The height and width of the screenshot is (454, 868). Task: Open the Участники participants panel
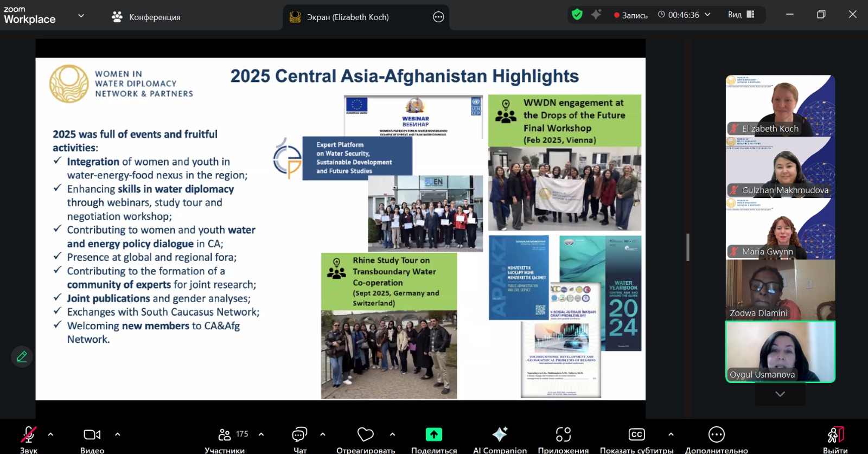click(x=225, y=435)
